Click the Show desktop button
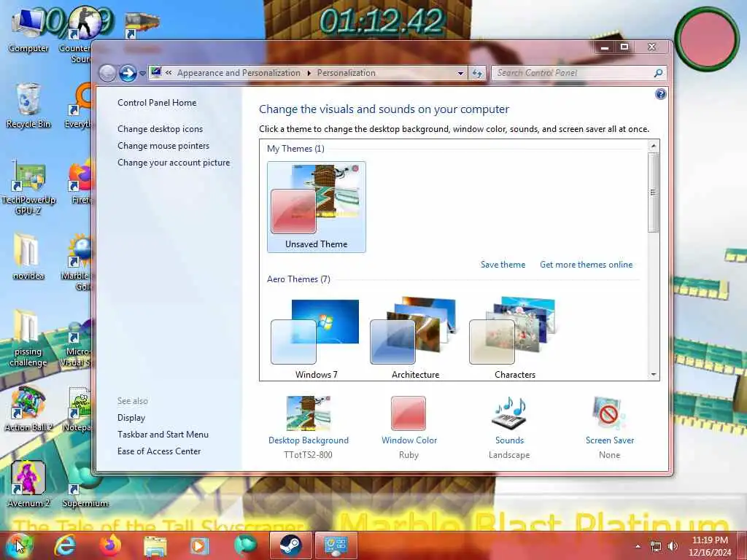The image size is (747, 560). point(743,546)
